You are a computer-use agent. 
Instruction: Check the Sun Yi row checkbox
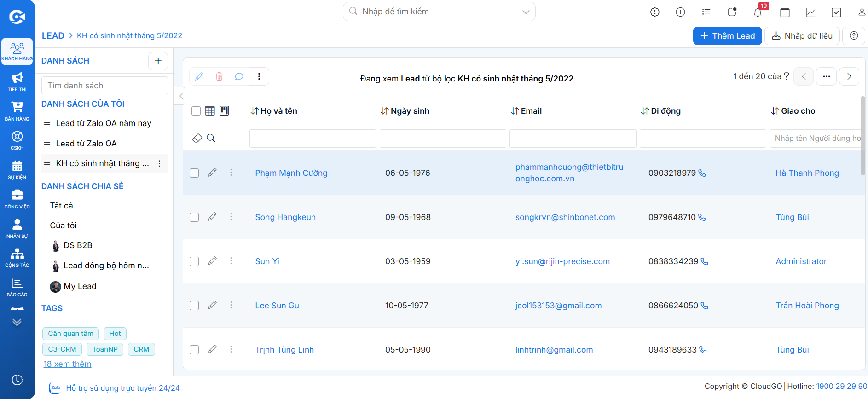(194, 261)
